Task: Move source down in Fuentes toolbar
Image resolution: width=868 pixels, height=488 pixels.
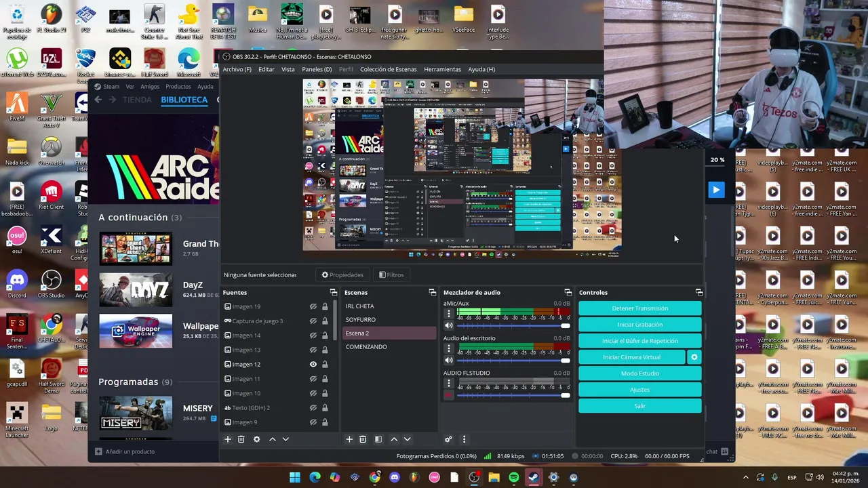Action: 285,439
